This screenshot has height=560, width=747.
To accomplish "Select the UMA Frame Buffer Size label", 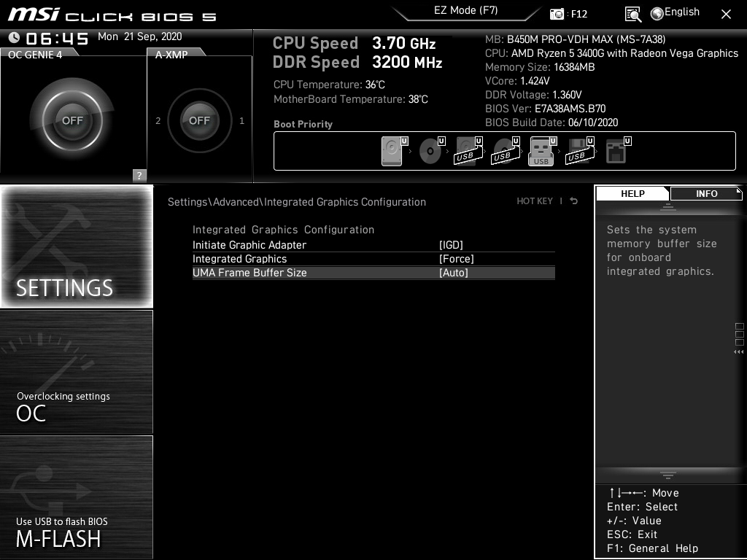I will pos(249,273).
